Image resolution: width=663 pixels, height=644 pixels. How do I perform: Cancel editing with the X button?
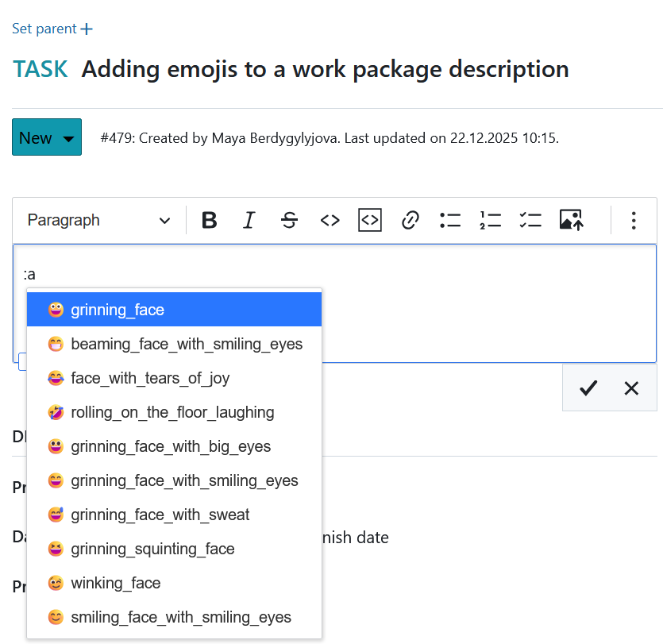coord(631,388)
